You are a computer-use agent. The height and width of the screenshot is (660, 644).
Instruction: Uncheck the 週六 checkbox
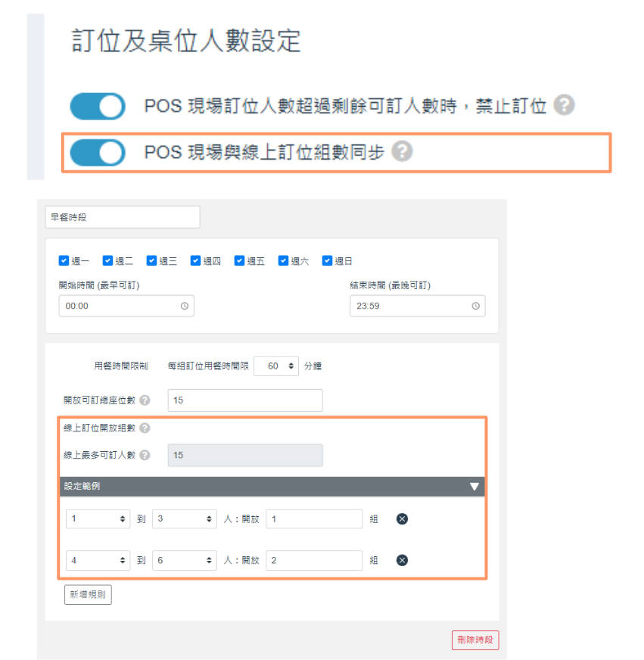[x=283, y=261]
